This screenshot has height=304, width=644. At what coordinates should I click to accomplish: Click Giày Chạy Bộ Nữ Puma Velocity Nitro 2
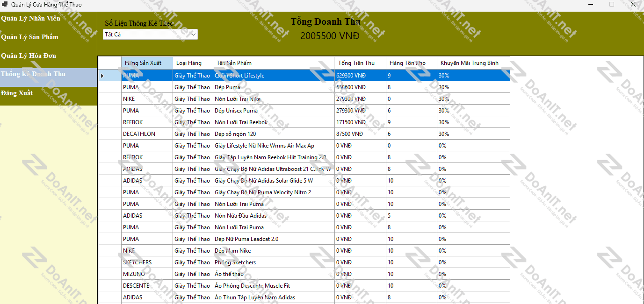(x=274, y=192)
